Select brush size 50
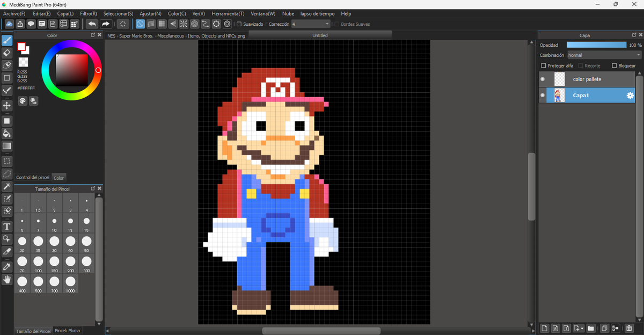This screenshot has height=335, width=644. pos(86,243)
